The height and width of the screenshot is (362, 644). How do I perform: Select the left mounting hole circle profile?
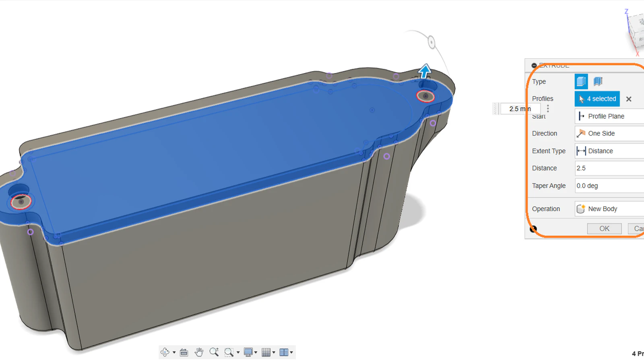click(x=21, y=202)
